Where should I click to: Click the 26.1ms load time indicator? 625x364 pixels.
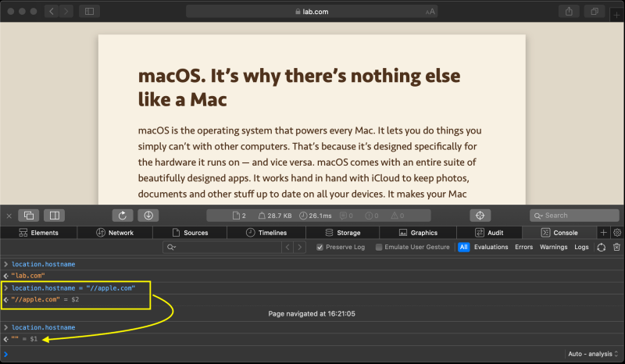click(316, 216)
